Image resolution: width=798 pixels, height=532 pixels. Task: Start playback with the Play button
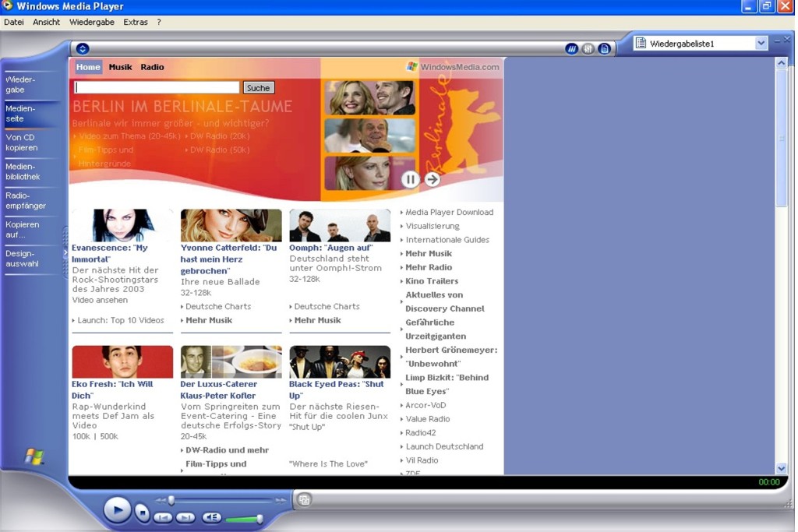pyautogui.click(x=117, y=509)
